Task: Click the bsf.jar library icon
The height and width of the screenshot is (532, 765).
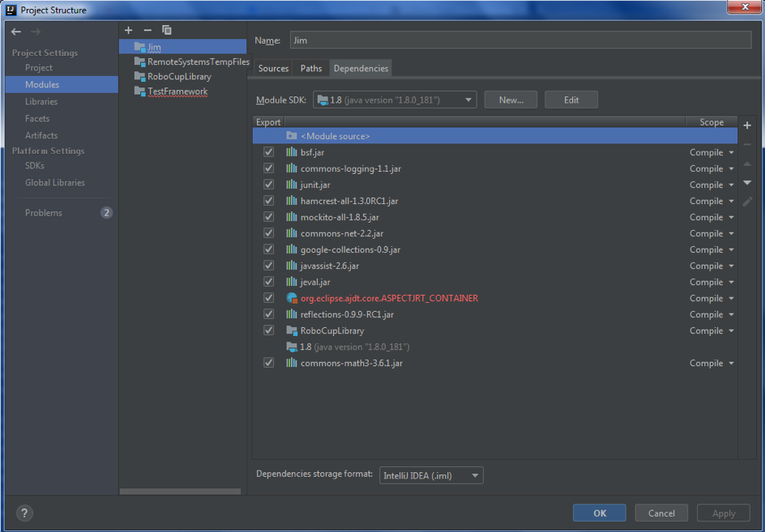Action: point(291,152)
